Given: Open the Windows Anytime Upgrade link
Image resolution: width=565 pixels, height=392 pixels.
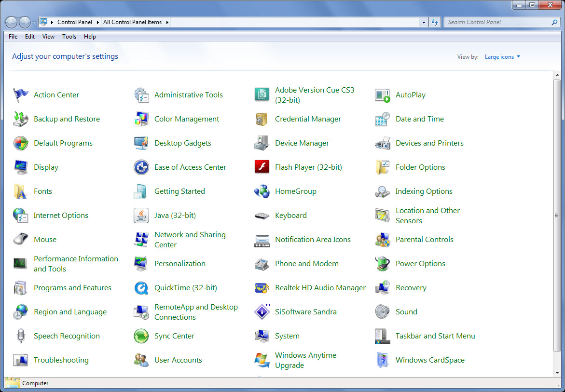Looking at the screenshot, I should point(305,360).
